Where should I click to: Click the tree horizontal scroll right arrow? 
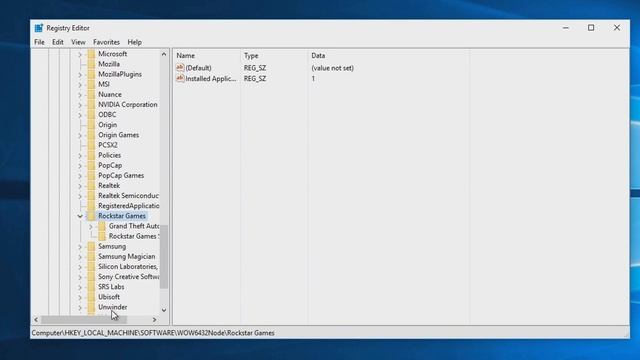point(154,320)
